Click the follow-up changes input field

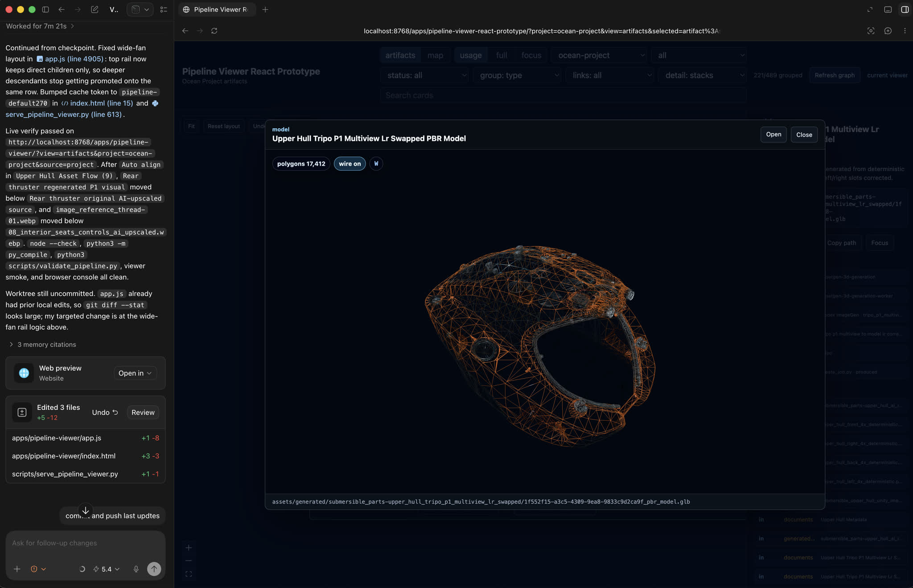[85, 543]
